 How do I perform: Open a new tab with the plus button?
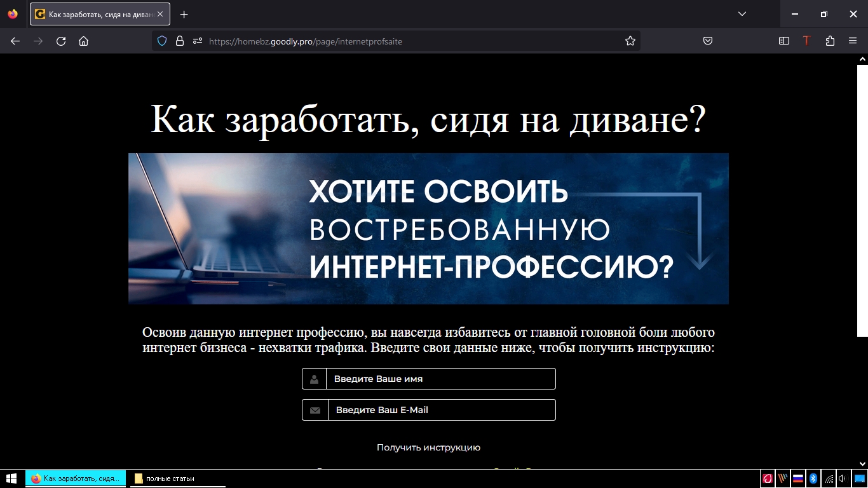click(184, 14)
